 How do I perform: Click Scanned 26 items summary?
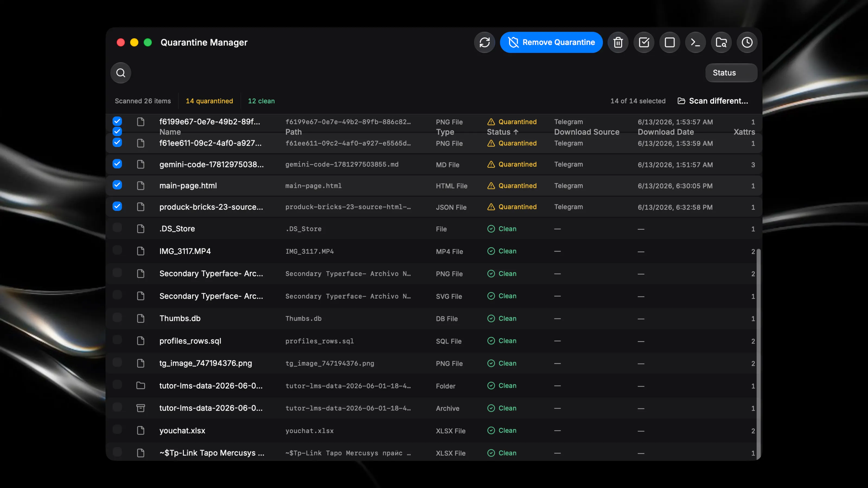(143, 101)
